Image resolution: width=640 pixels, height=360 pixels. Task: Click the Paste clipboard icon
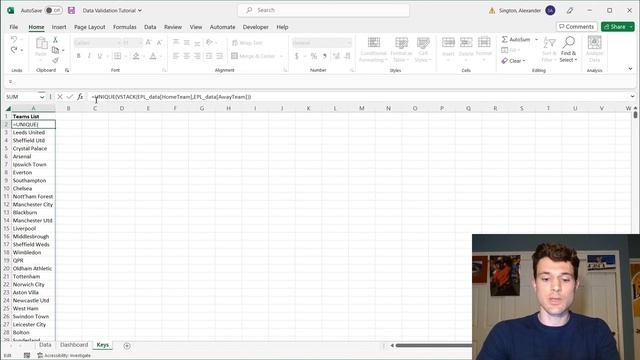point(41,43)
